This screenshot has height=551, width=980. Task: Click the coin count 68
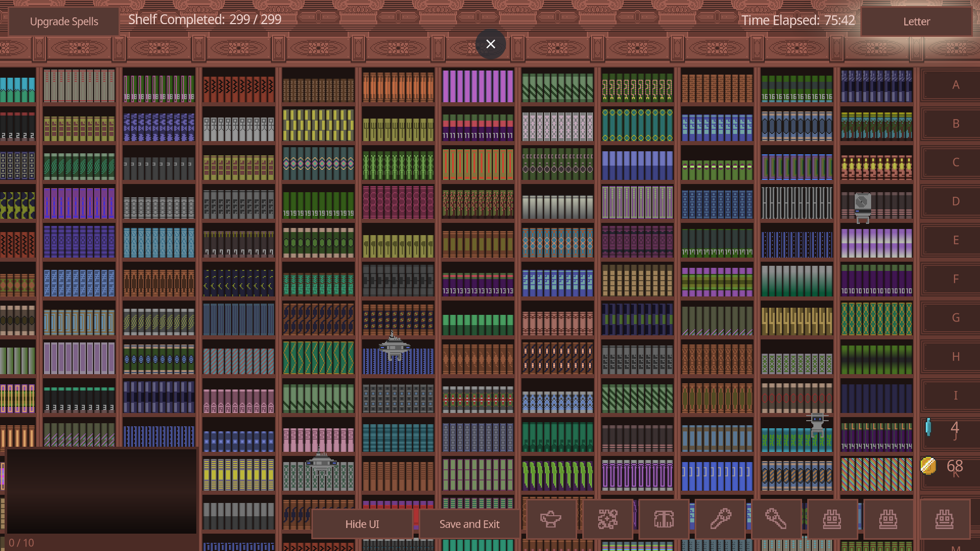click(x=954, y=466)
